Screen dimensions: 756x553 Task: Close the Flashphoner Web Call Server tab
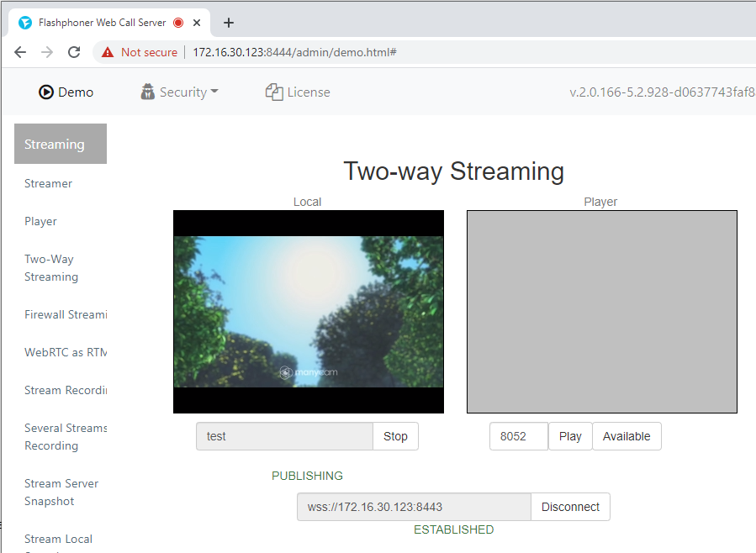pyautogui.click(x=197, y=23)
